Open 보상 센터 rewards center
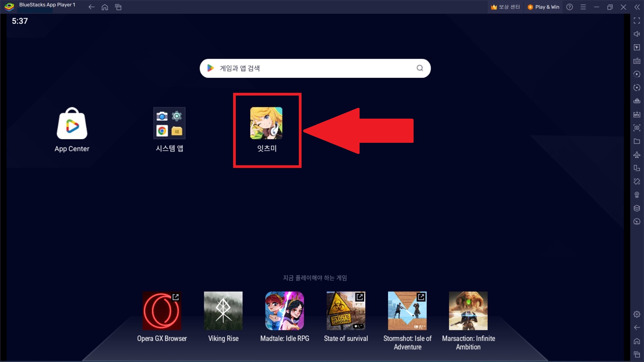 (505, 7)
